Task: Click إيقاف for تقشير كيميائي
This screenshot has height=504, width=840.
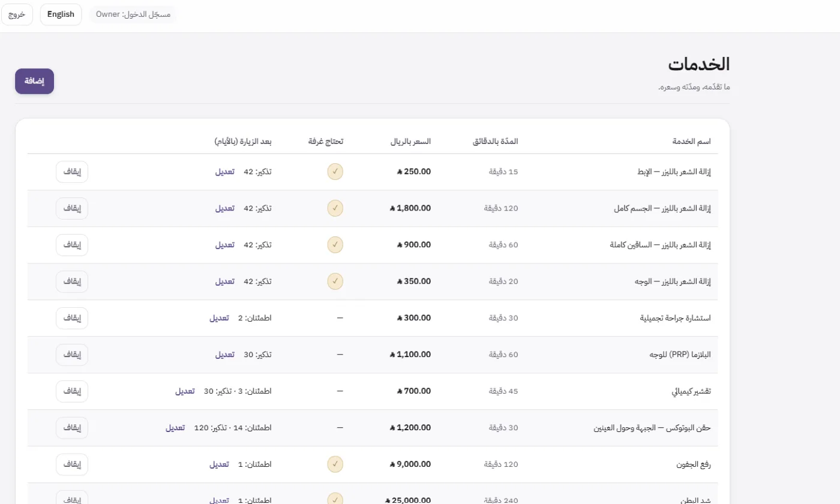Action: click(x=72, y=391)
